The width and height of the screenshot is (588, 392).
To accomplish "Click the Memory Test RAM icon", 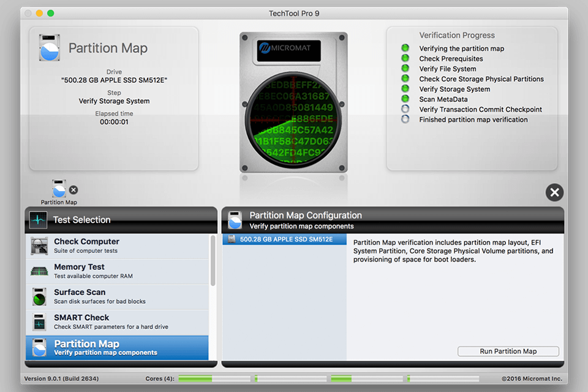I will point(39,271).
